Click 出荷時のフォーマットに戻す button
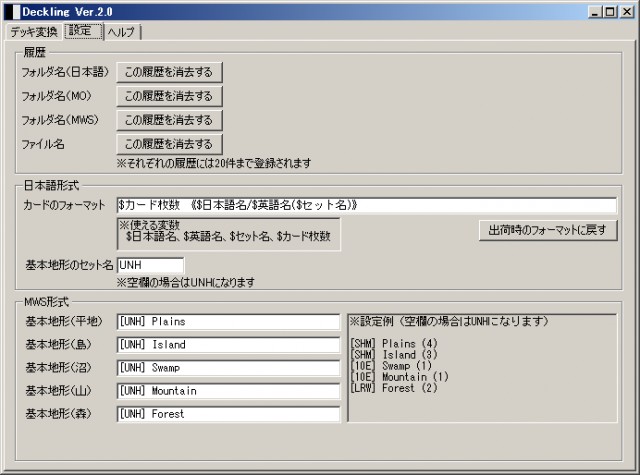Screen dimensions: 640x475 point(548,231)
